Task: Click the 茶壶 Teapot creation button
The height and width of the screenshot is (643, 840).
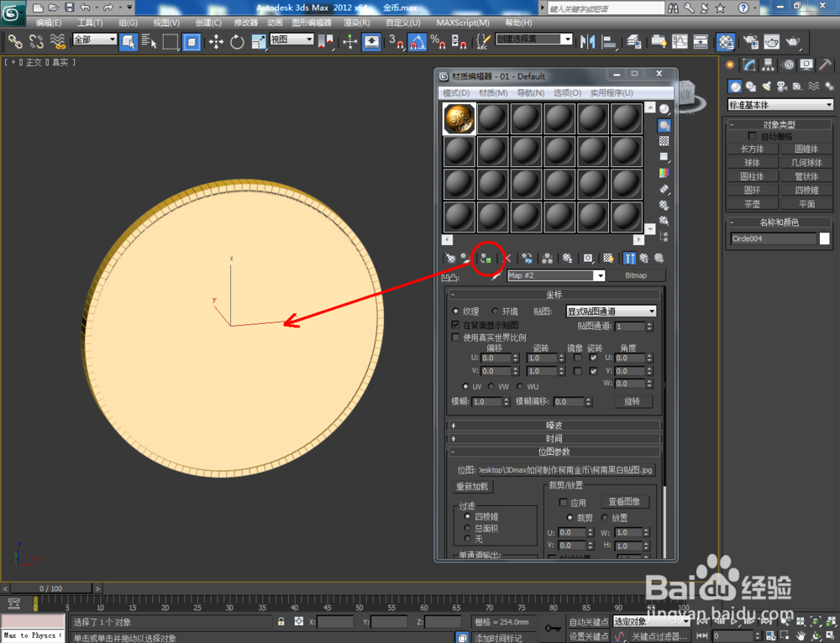Action: coord(752,203)
